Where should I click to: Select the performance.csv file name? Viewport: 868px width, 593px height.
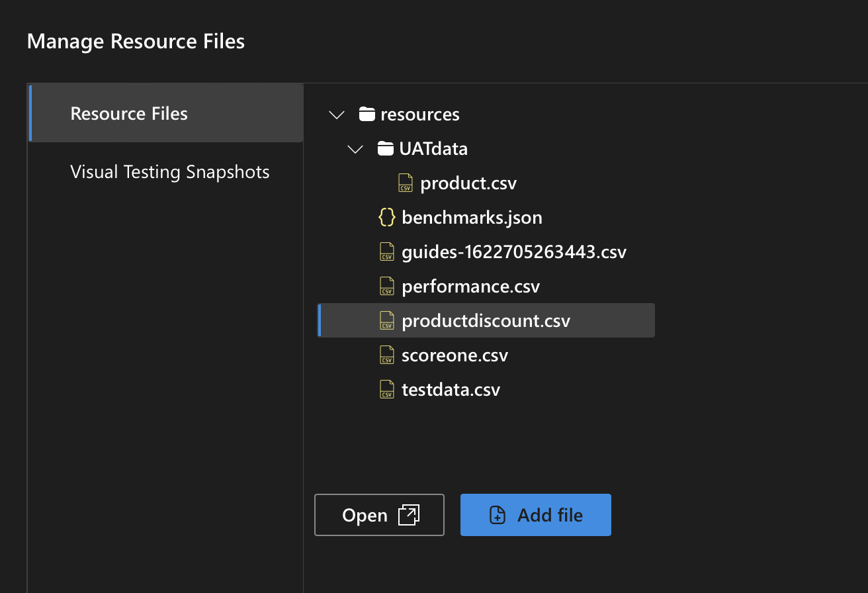coord(470,287)
